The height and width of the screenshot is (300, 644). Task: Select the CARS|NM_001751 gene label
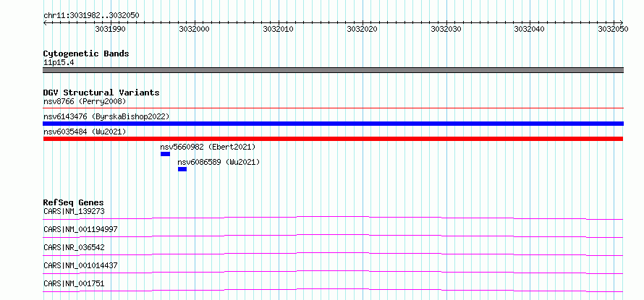coord(74,283)
